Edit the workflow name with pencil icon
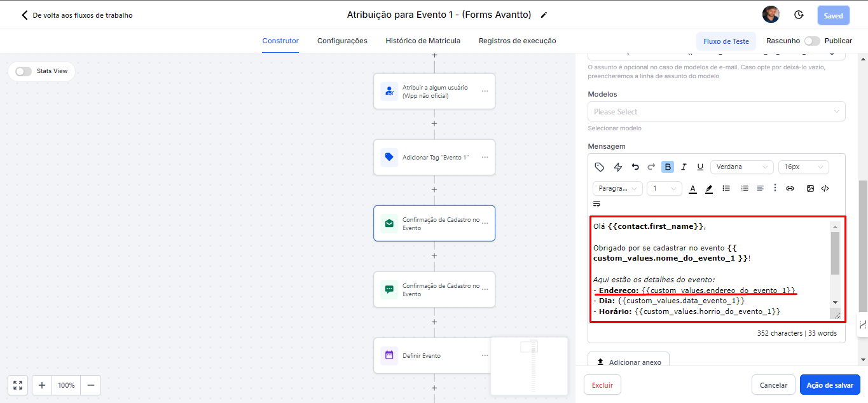The width and height of the screenshot is (868, 403). 544,15
